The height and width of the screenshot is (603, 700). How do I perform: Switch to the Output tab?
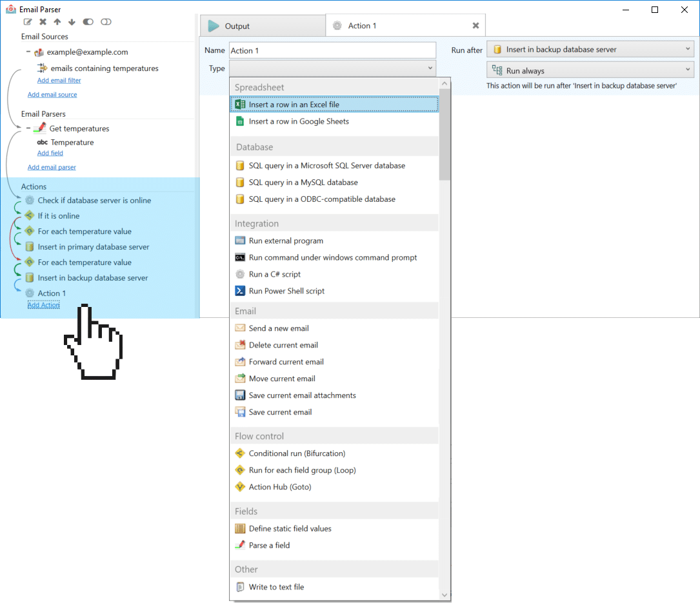(263, 26)
